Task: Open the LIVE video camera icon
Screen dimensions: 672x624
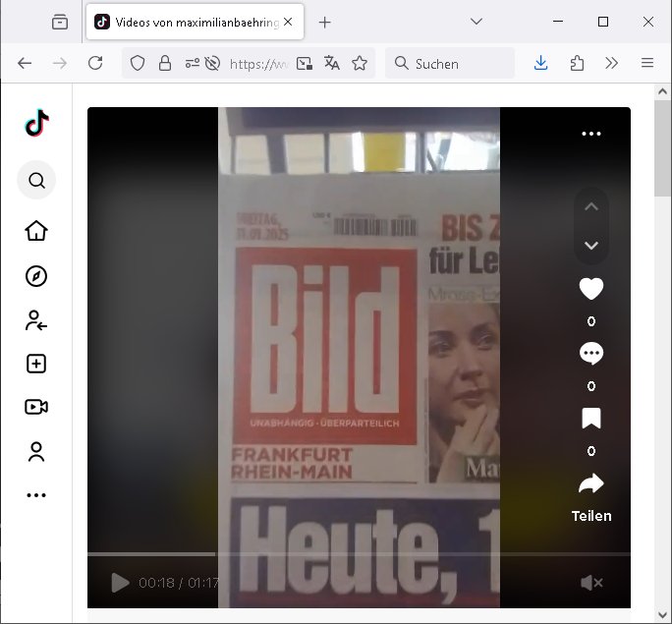Action: coord(36,407)
